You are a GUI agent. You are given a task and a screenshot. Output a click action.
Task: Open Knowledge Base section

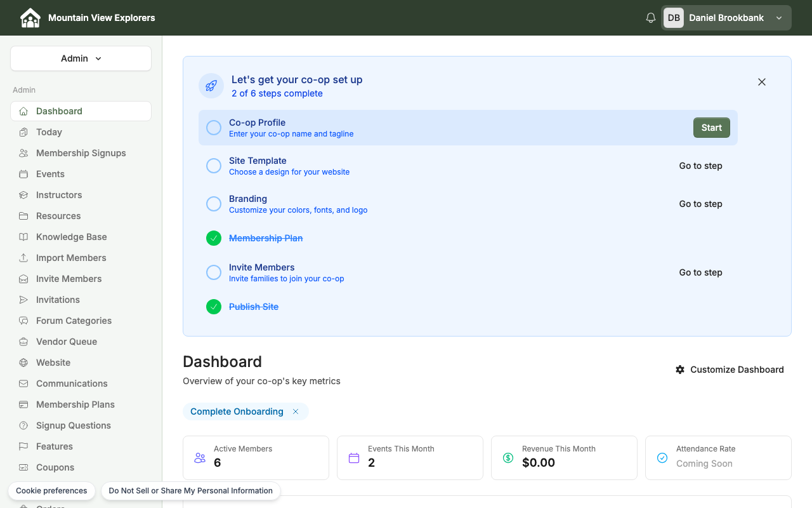81,237
